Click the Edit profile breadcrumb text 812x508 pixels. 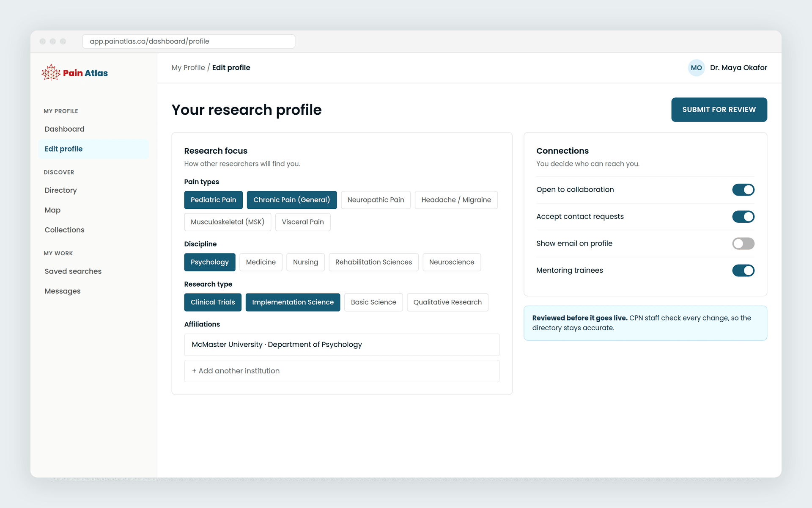pos(231,68)
